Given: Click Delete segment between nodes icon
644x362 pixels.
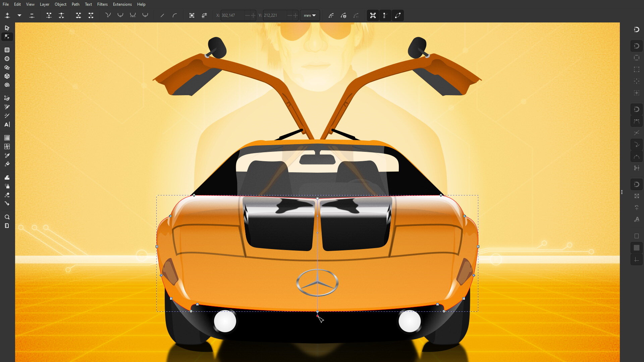Looking at the screenshot, I should coord(91,15).
